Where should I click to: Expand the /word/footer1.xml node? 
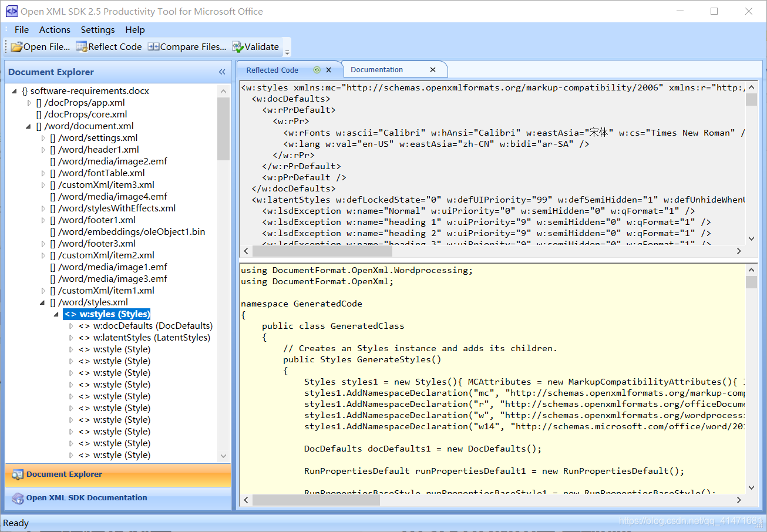point(43,220)
